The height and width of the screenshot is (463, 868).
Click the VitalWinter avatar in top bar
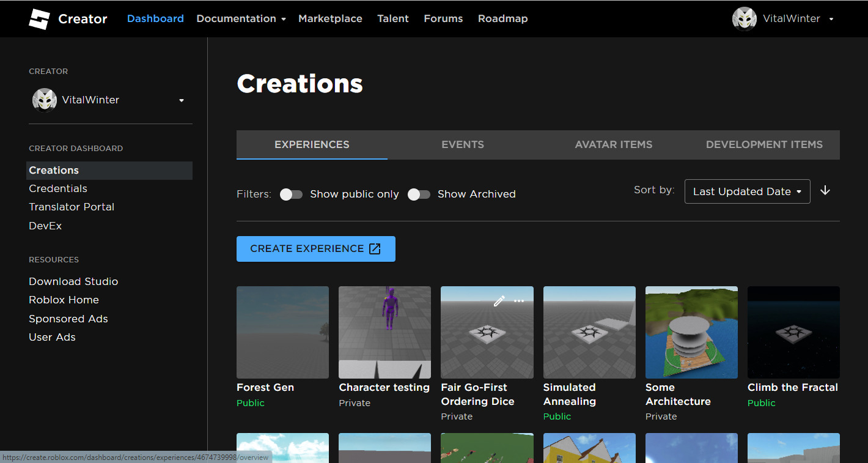click(x=745, y=19)
